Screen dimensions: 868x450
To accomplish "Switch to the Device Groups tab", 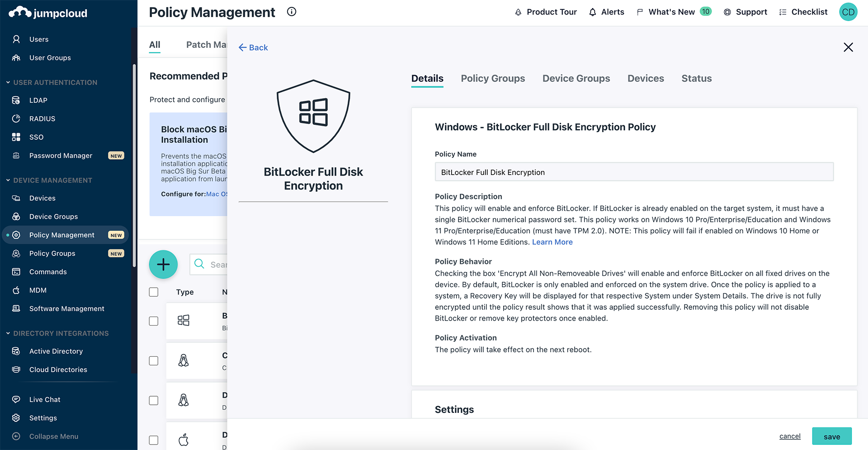I will coord(576,78).
